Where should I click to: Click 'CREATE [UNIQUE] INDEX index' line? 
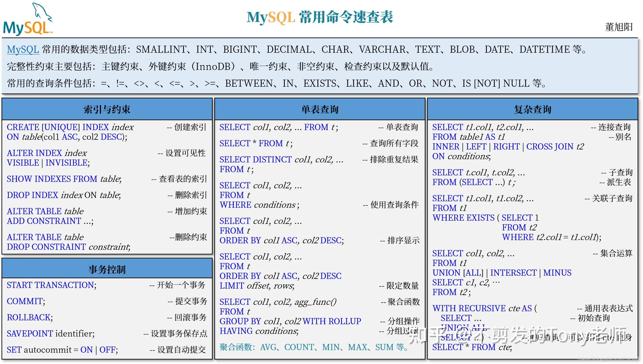pyautogui.click(x=70, y=127)
